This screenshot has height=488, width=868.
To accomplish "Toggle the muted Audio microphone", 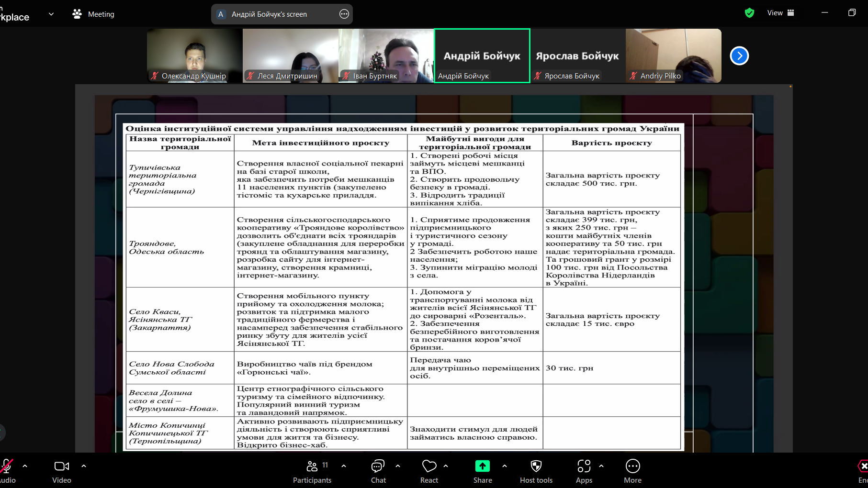I will (7, 471).
